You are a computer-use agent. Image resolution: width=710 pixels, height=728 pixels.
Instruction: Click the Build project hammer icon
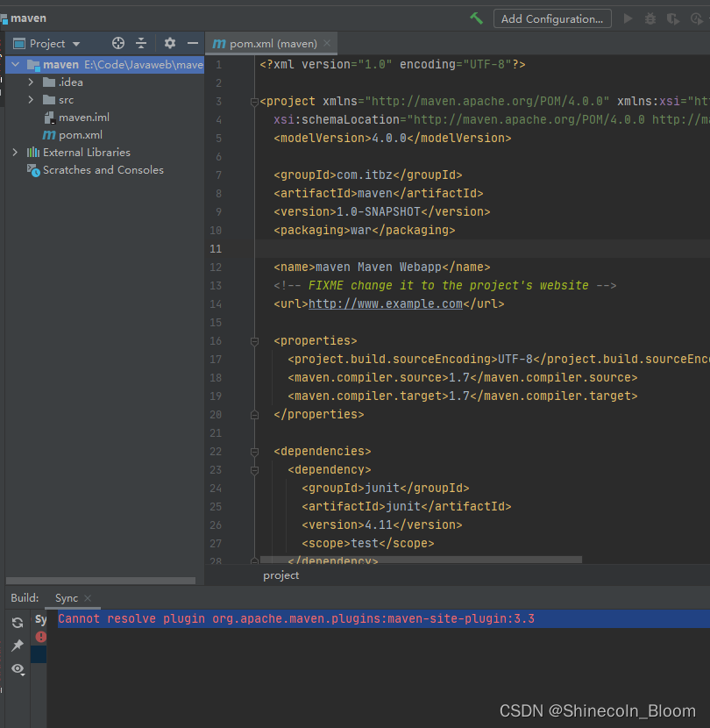[x=476, y=18]
